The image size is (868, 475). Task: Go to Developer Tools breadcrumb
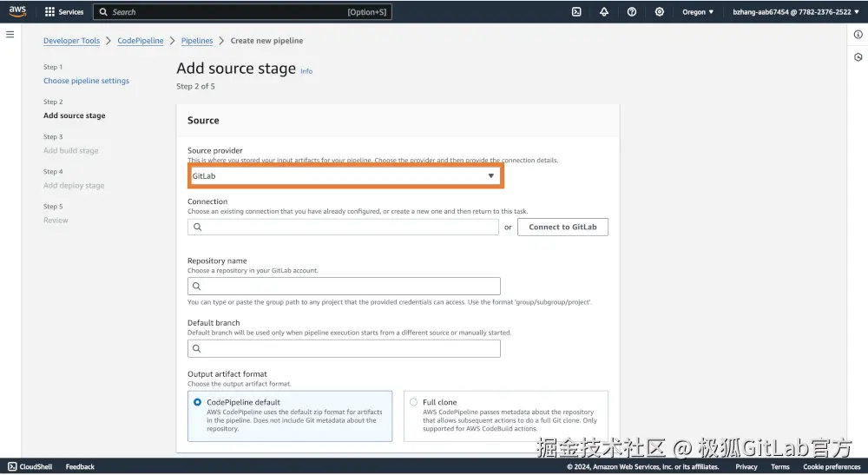coord(71,41)
